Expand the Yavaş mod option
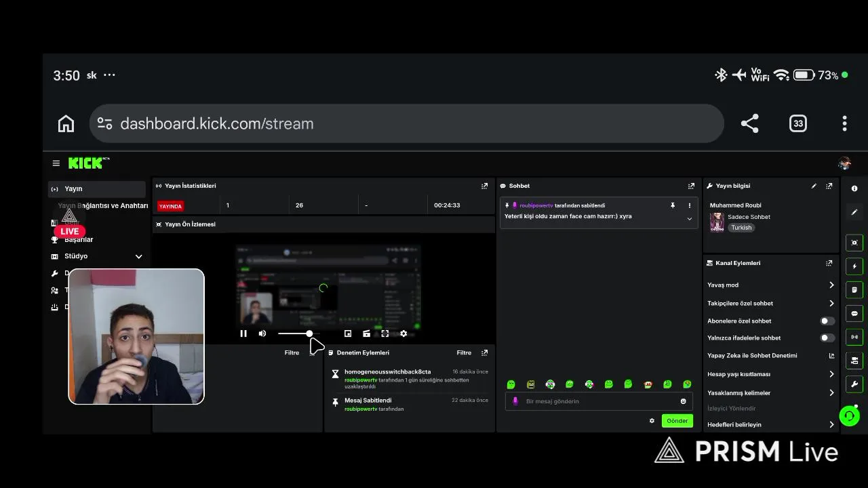This screenshot has width=868, height=488. (x=831, y=285)
